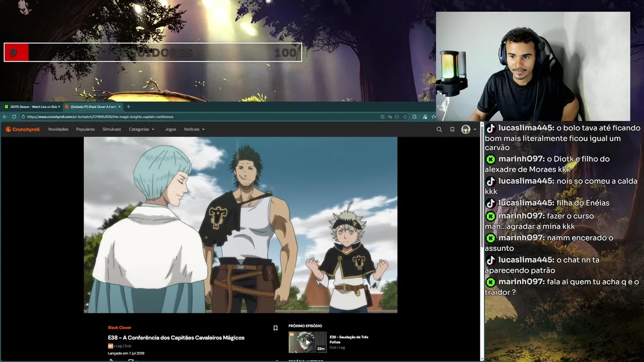Click the Kick icon by 'o Diotk e filho' message
Screen dimensions: 644x362
tap(491, 159)
